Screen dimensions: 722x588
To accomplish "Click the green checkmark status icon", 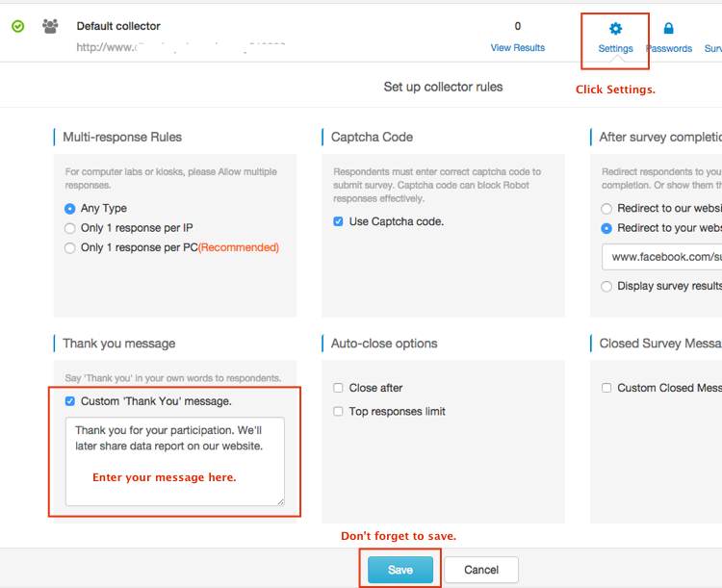I will [x=17, y=26].
